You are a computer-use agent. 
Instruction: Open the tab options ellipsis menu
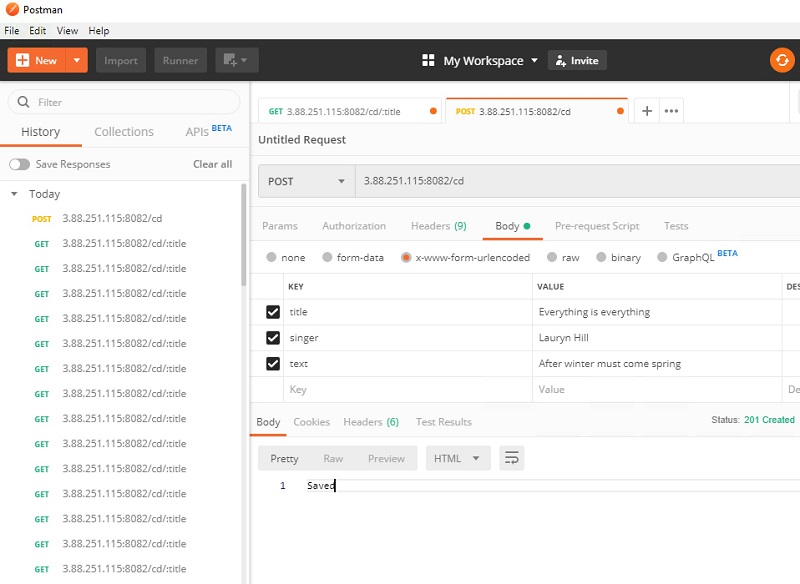(x=671, y=111)
